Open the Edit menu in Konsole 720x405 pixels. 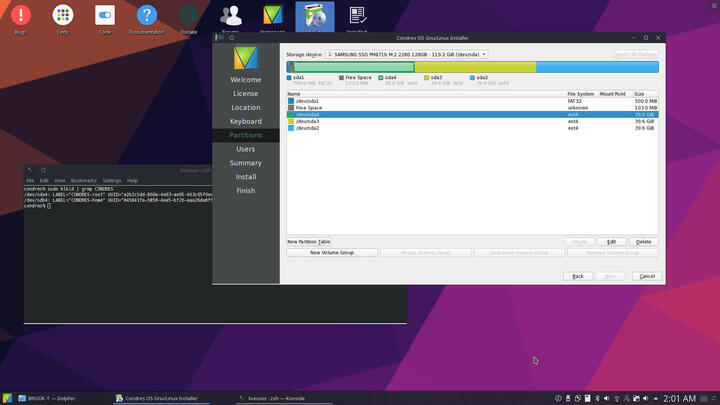tap(44, 180)
